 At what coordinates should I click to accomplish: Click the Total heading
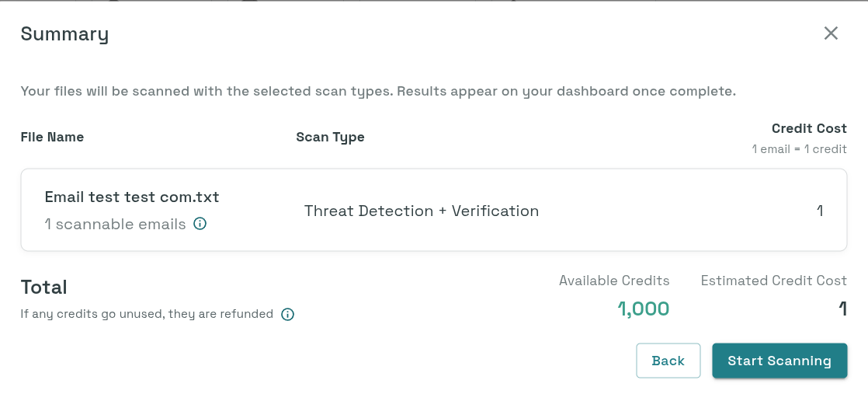point(43,287)
